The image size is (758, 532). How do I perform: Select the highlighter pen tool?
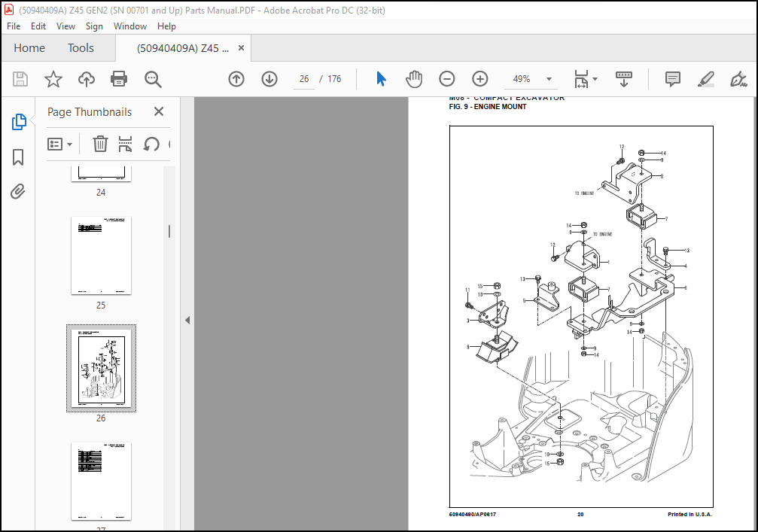click(x=706, y=79)
